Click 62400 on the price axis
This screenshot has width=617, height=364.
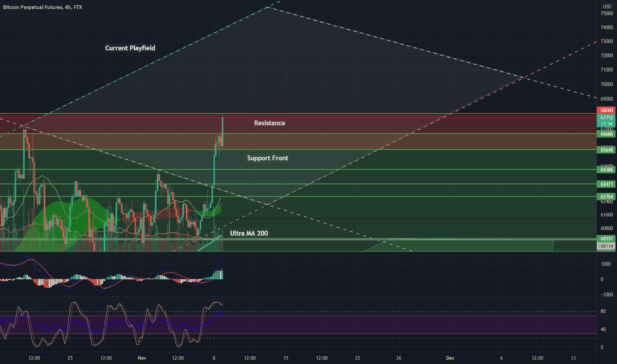(x=607, y=202)
